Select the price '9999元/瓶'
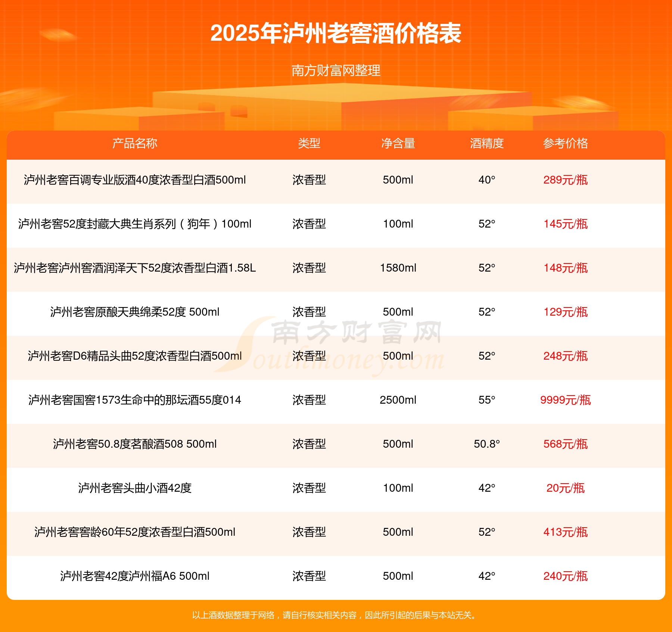 [x=566, y=400]
